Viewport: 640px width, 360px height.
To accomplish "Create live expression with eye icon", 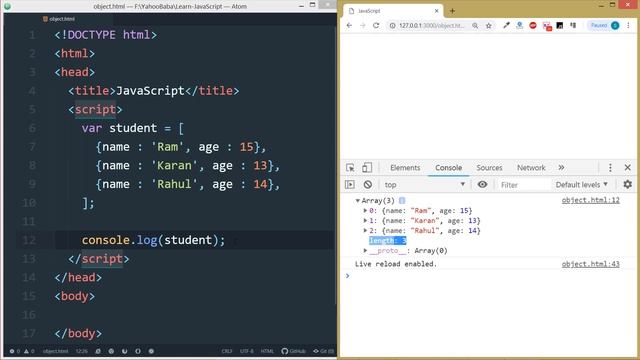I will coord(482,184).
